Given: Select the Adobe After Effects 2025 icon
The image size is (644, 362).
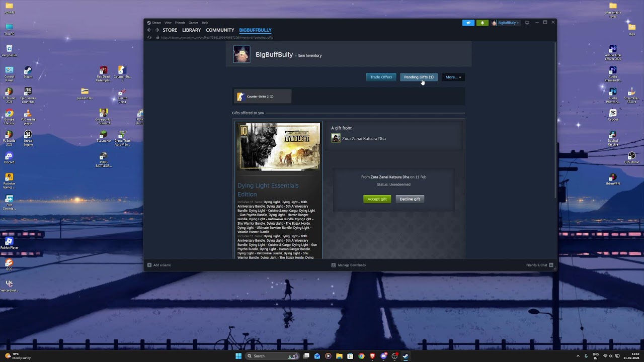Looking at the screenshot, I should pyautogui.click(x=613, y=53).
